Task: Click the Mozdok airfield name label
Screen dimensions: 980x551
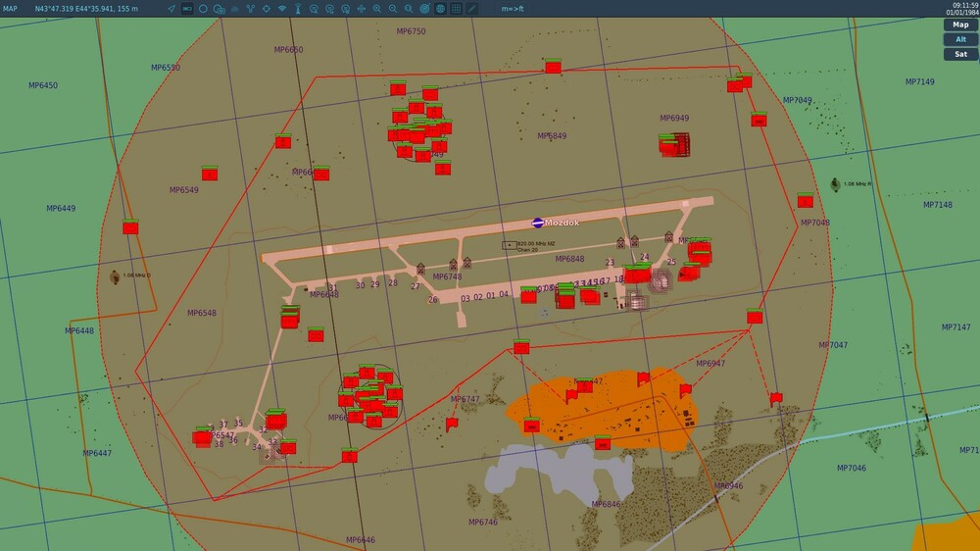Action: click(x=562, y=223)
